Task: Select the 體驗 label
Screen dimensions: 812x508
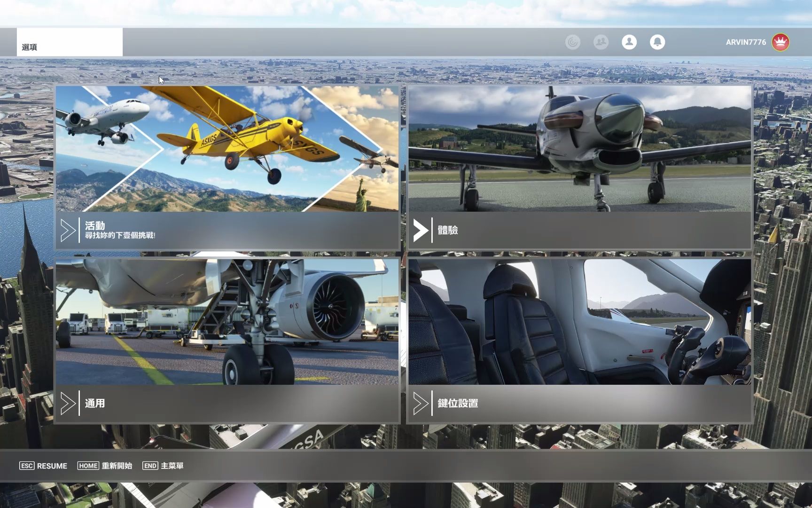Action: pos(448,230)
